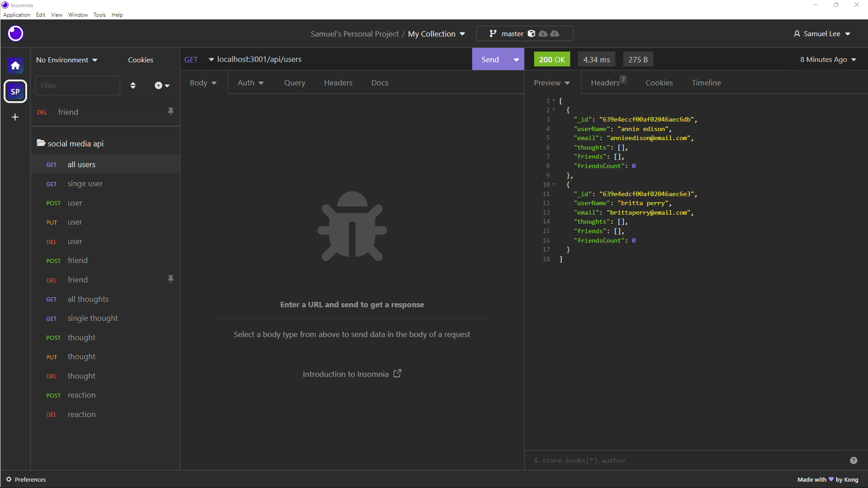Open the No Environment dropdown
The image size is (868, 488).
click(x=67, y=60)
